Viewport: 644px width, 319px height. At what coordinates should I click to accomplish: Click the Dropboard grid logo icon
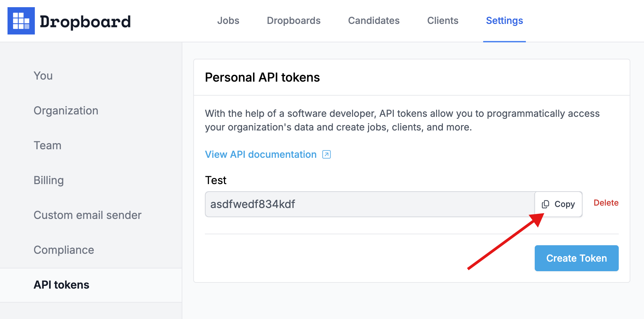[x=21, y=21]
